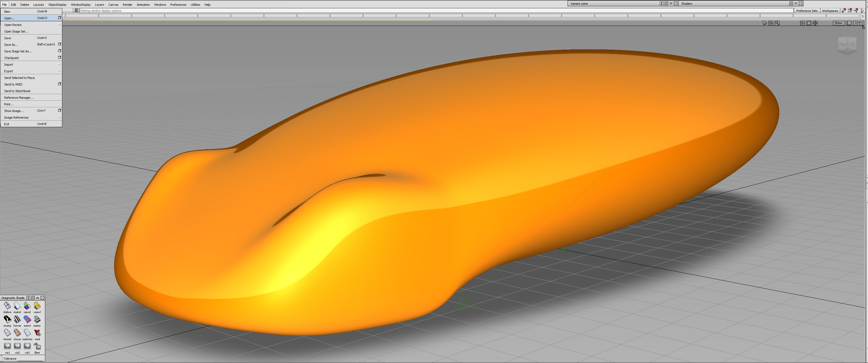This screenshot has width=868, height=363.
Task: Select the Light Tunnel (ltunnel) shader
Action: click(7, 333)
